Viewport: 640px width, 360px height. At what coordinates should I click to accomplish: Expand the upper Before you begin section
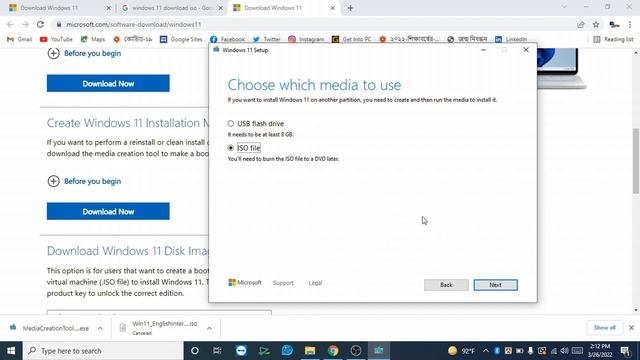(x=84, y=53)
